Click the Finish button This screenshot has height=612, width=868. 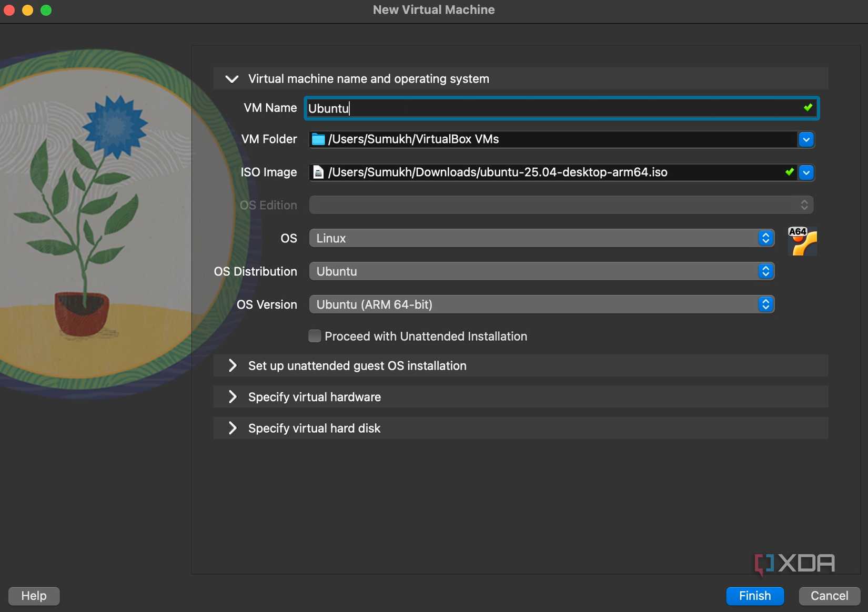coord(755,596)
